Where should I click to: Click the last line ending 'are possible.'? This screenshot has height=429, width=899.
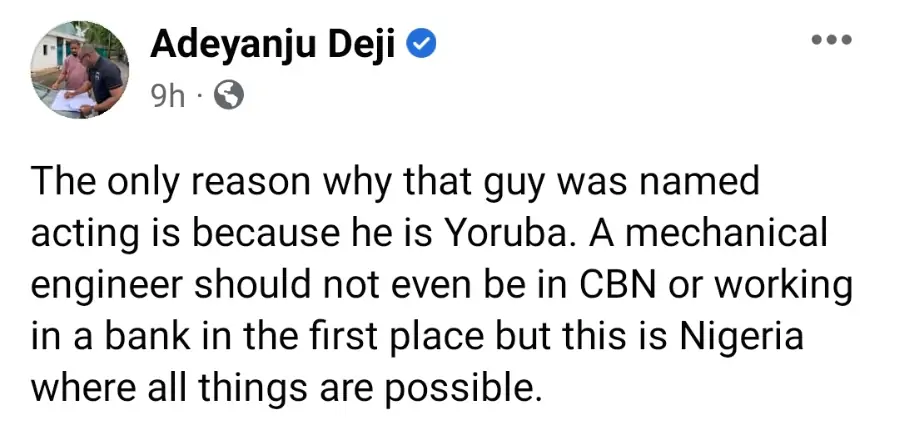(288, 384)
